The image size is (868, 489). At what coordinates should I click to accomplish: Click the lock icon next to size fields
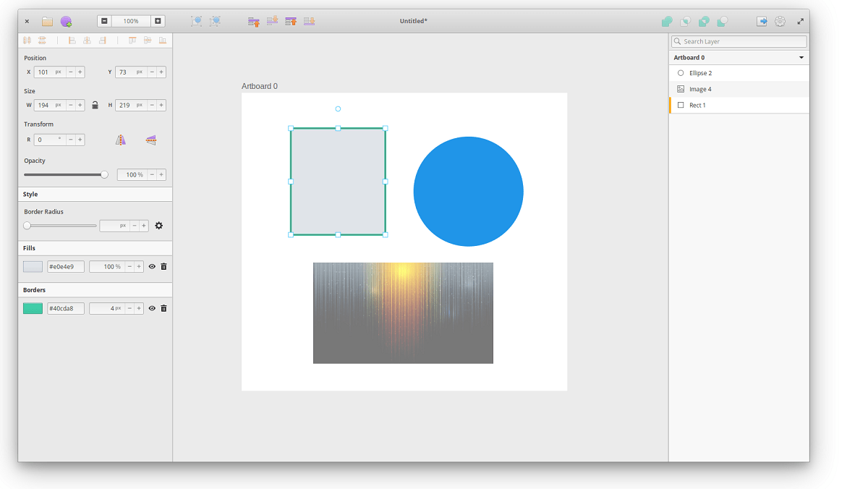point(95,105)
